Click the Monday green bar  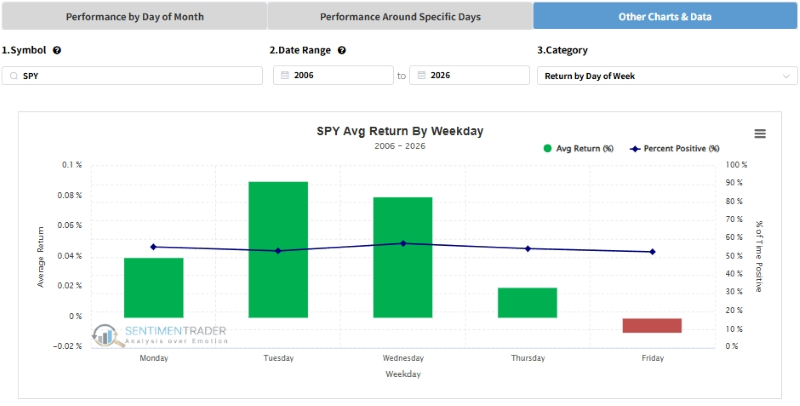point(154,288)
